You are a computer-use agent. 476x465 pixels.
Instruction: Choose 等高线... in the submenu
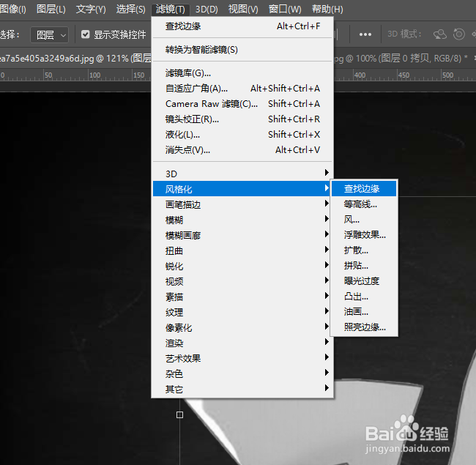coord(364,204)
